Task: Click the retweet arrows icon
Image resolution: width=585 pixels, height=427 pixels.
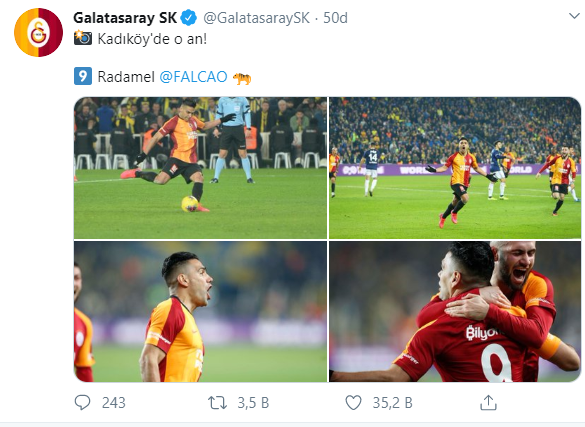Action: pyautogui.click(x=218, y=403)
